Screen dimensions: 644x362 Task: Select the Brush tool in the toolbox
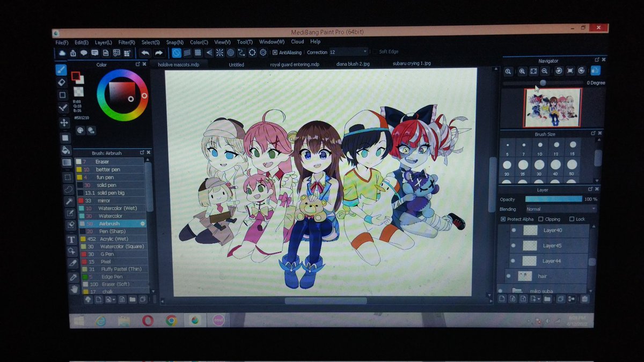coord(61,70)
